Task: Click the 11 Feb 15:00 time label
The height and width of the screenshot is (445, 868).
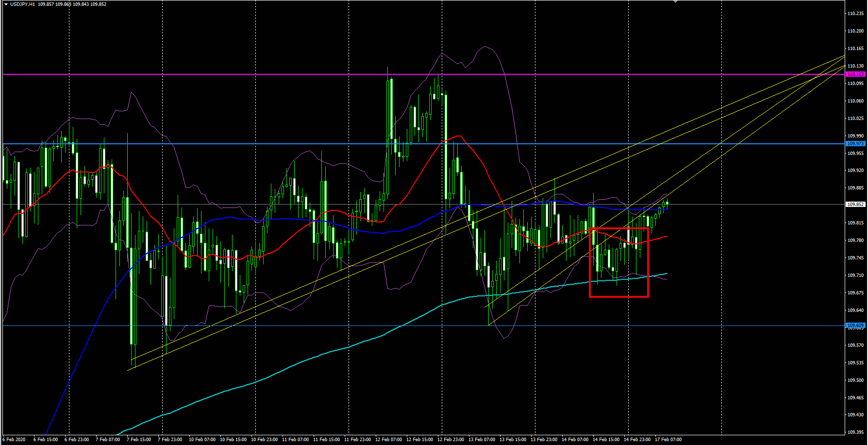Action: point(326,440)
